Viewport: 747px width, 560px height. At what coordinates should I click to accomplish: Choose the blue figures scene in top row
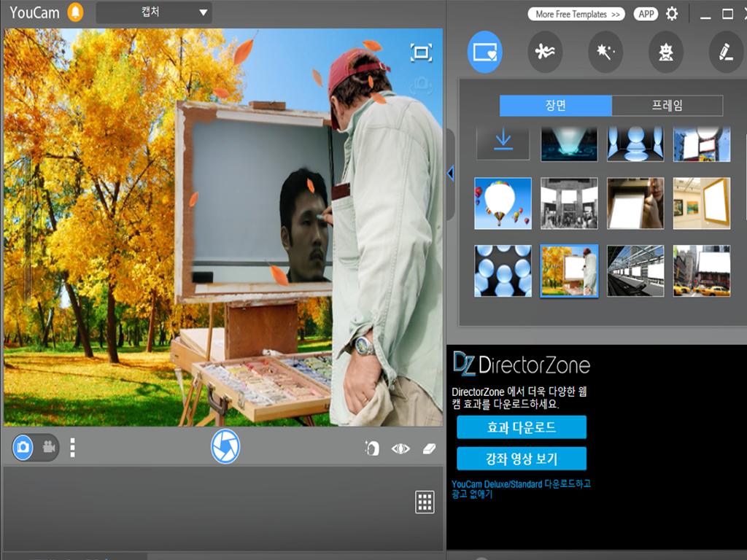[635, 144]
